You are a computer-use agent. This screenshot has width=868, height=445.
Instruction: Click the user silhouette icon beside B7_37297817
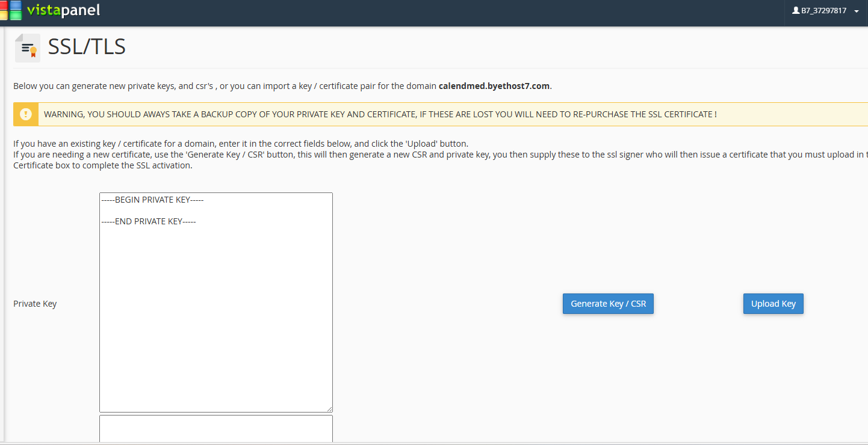click(x=796, y=10)
